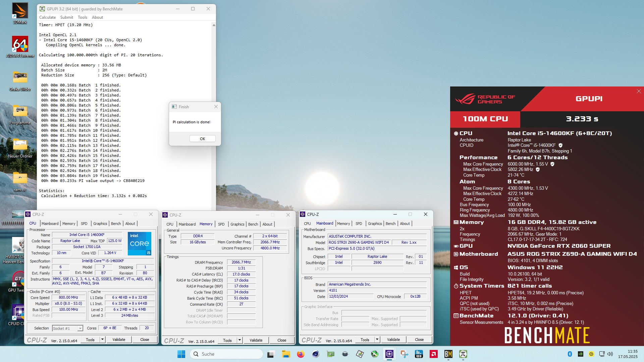This screenshot has width=644, height=362.
Task: Open the Submit menu in GPUPI
Action: click(x=66, y=17)
